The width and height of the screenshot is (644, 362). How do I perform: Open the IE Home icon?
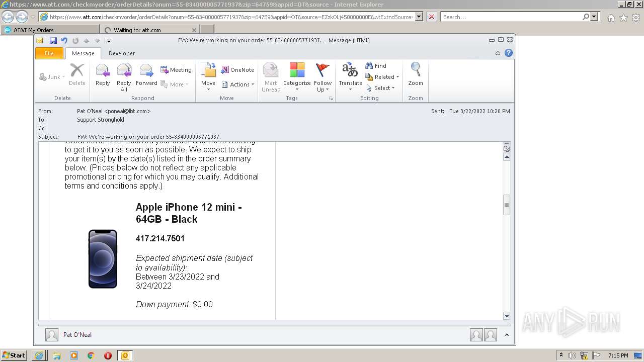point(611,17)
